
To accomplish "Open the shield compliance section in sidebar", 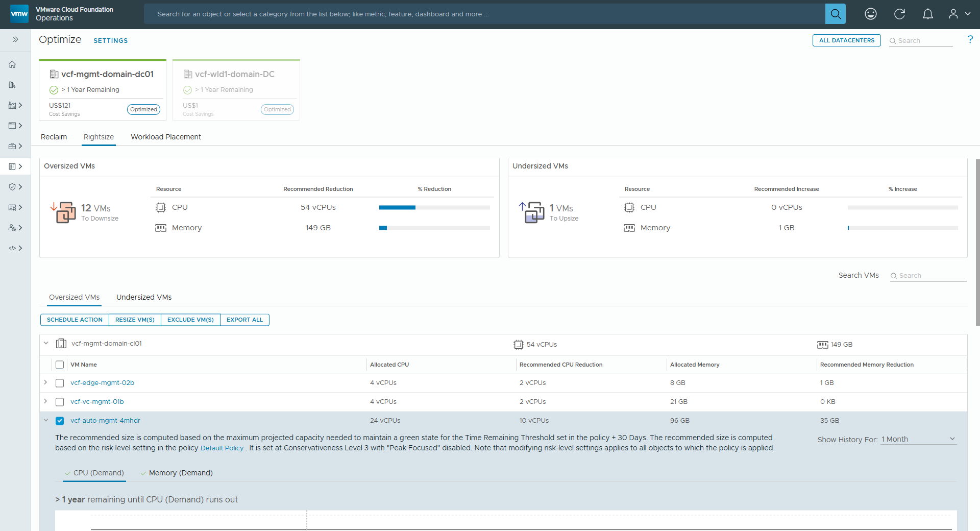I will pyautogui.click(x=13, y=187).
